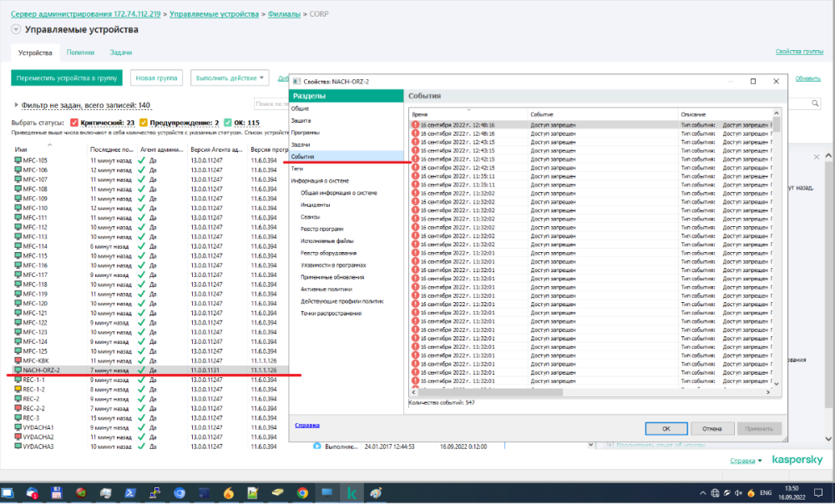Open the Выполнить действие dropdown
The image size is (835, 504).
pos(230,78)
